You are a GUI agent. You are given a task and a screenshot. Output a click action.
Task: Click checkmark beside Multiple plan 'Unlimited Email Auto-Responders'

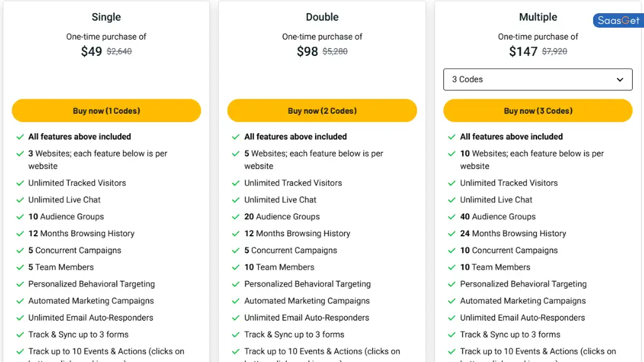[x=452, y=317]
